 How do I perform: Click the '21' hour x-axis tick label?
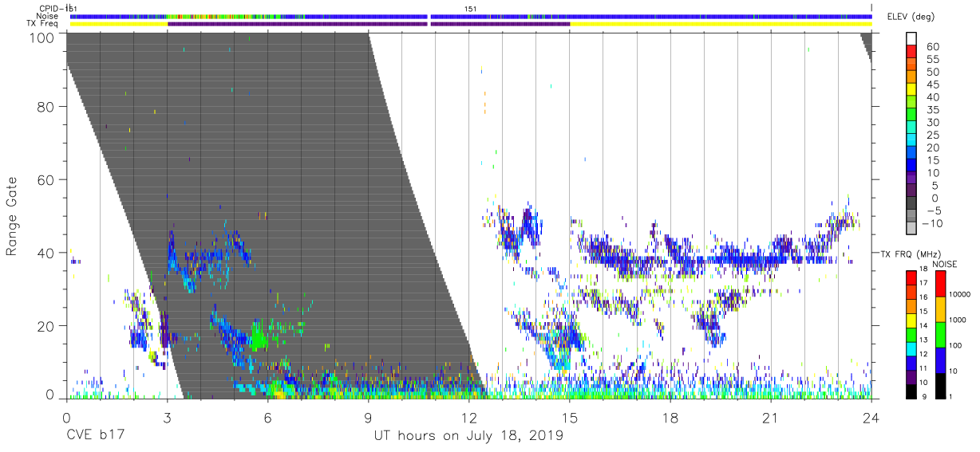point(771,419)
